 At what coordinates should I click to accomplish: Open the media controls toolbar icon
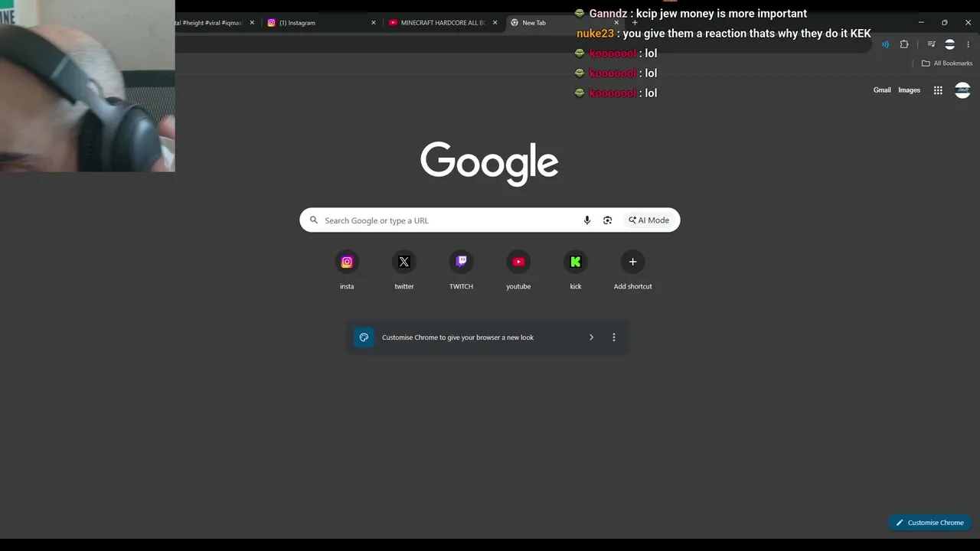(x=931, y=44)
